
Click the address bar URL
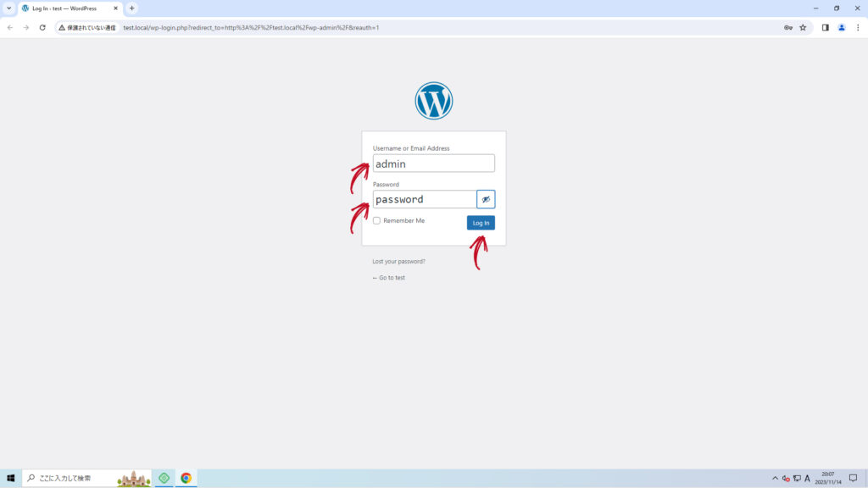[251, 28]
